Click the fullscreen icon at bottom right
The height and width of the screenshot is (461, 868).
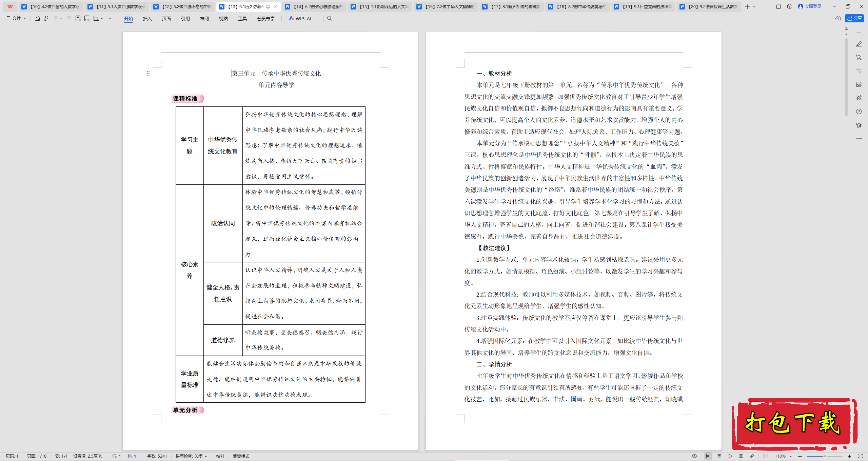(860, 456)
